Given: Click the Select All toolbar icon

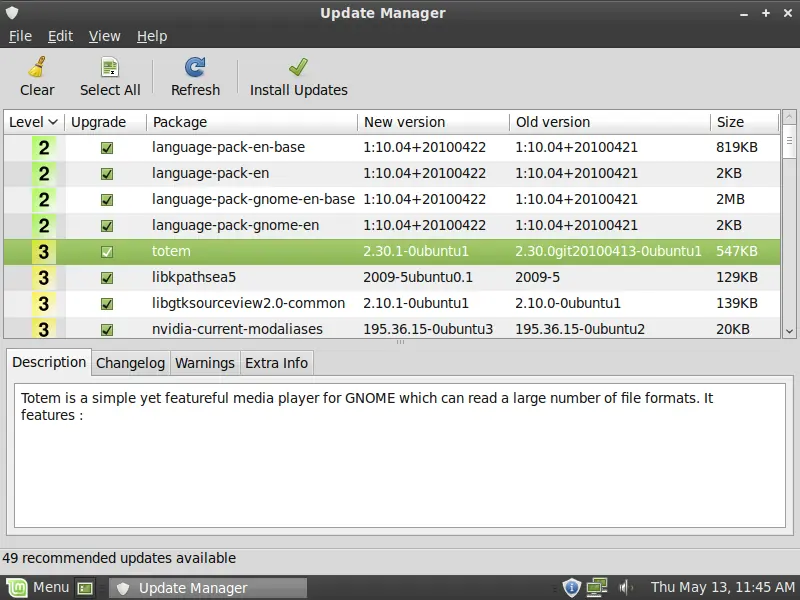Looking at the screenshot, I should (110, 68).
